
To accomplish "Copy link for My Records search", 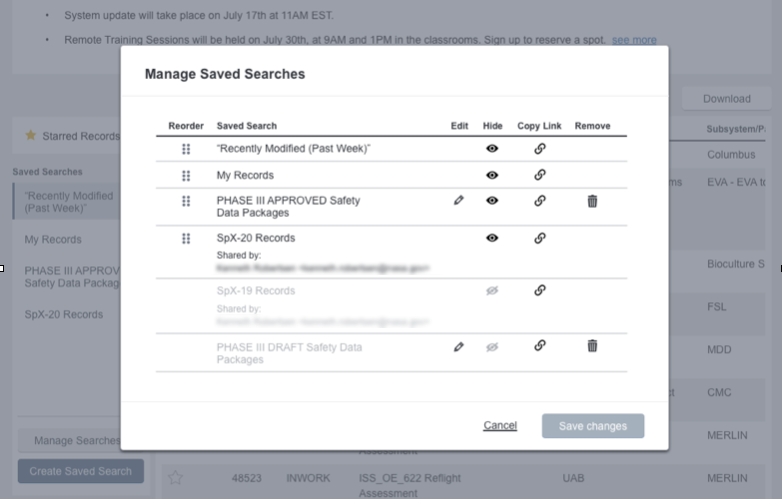I will pyautogui.click(x=540, y=175).
